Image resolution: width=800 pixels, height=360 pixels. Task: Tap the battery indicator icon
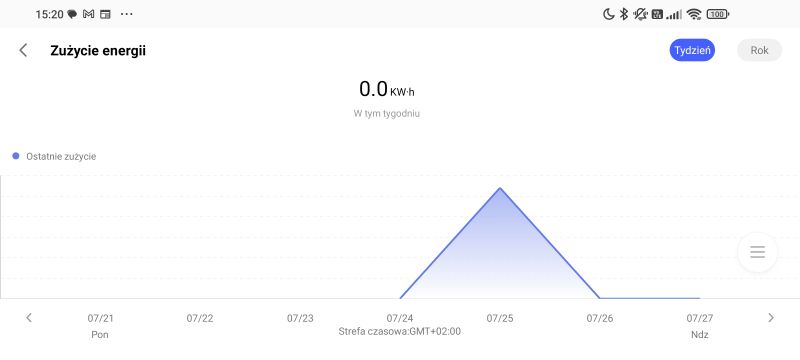(717, 14)
